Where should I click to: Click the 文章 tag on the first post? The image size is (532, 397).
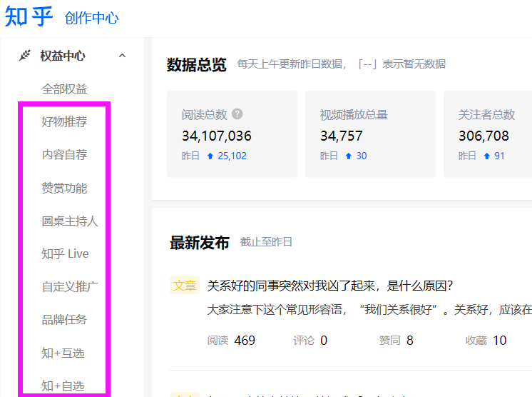[x=185, y=286]
